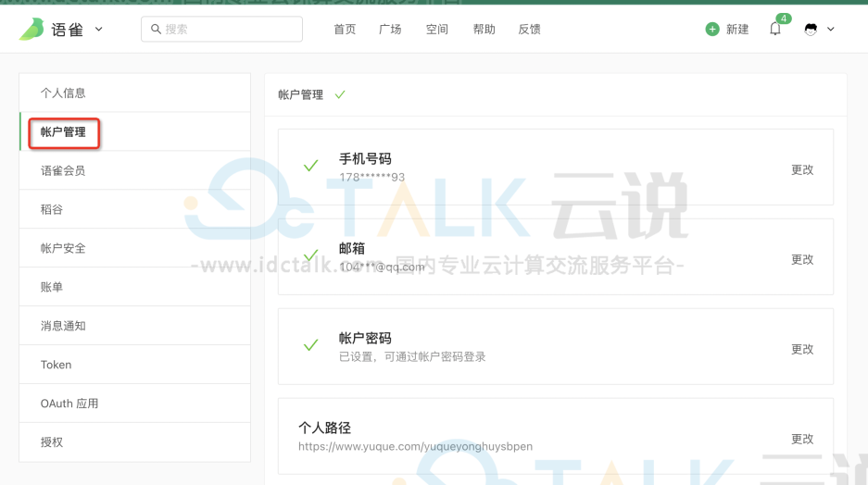Click 更改 for 邮箱

tap(802, 259)
